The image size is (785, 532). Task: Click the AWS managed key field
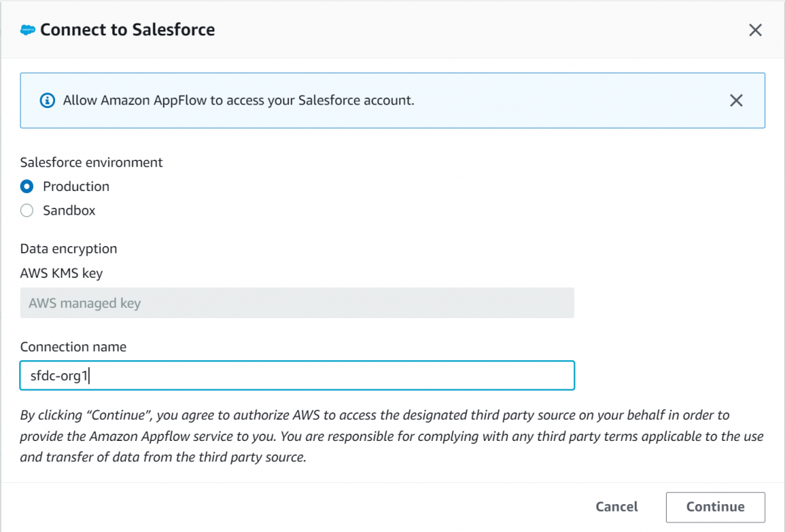(x=297, y=303)
